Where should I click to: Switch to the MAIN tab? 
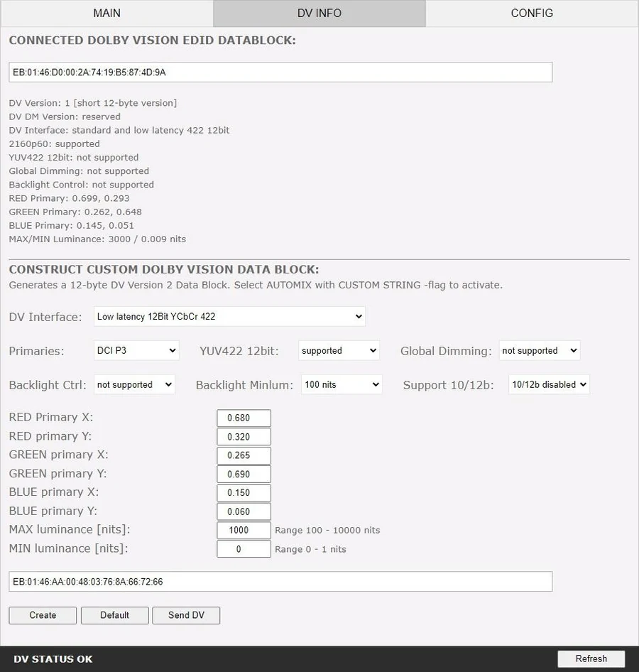[x=106, y=13]
